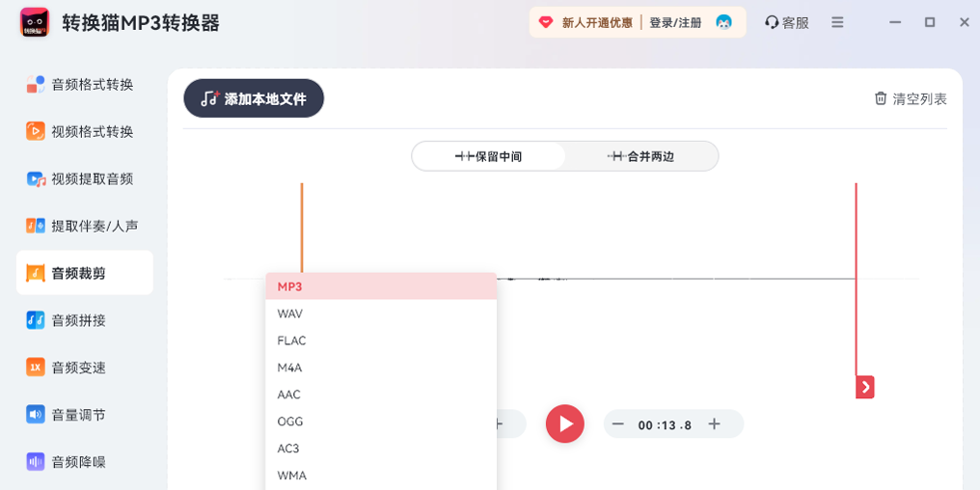Choose AC3 from the format list

(x=381, y=449)
